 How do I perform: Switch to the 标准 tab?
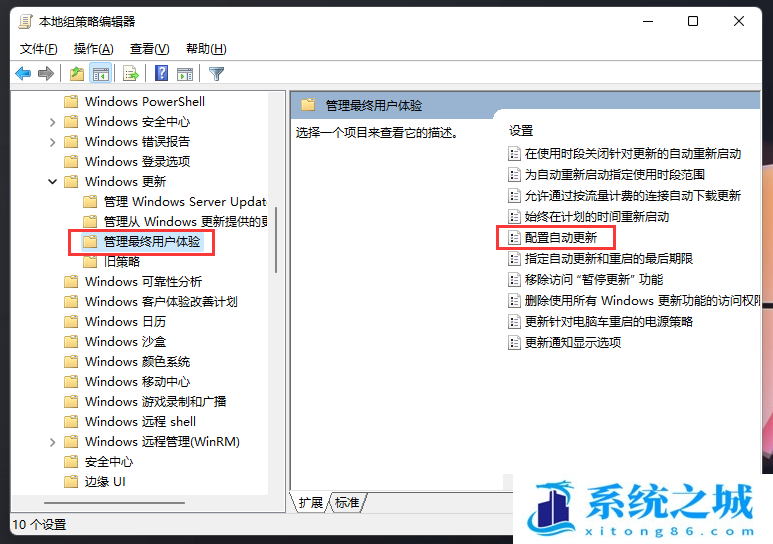coord(347,503)
